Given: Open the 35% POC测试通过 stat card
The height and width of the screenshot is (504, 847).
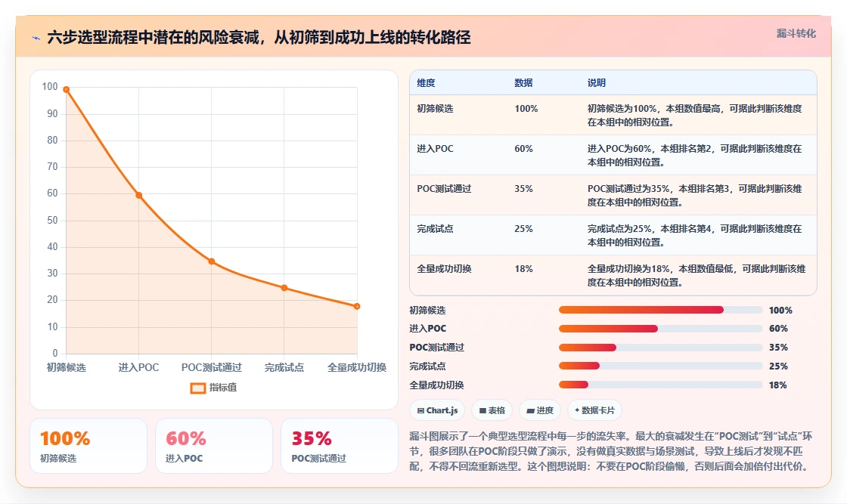Looking at the screenshot, I should point(340,447).
